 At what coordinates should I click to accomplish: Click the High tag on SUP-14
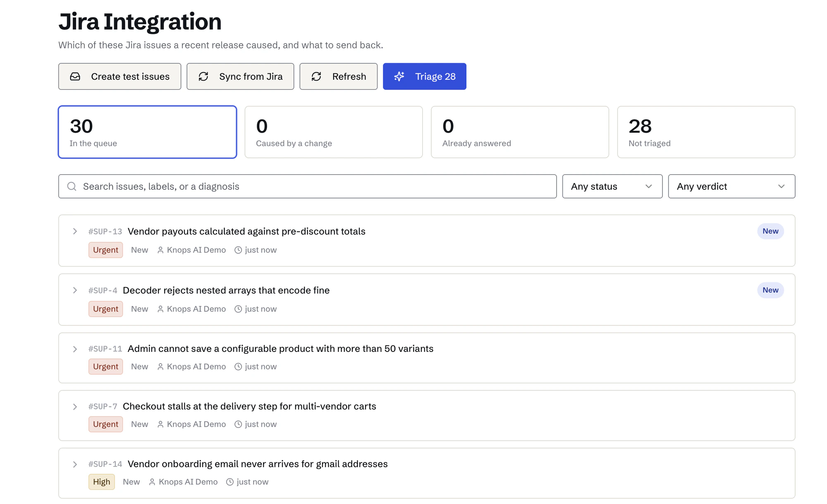(x=101, y=482)
